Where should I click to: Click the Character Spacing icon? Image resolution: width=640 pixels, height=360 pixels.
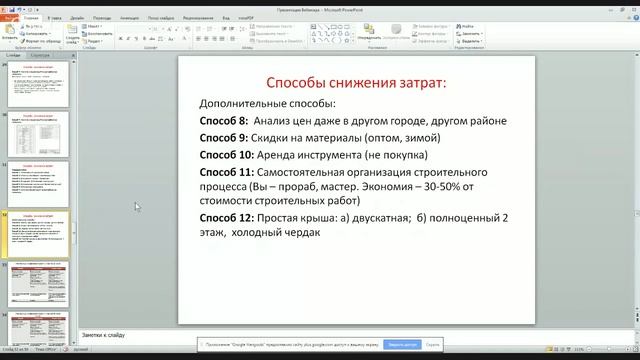[160, 38]
